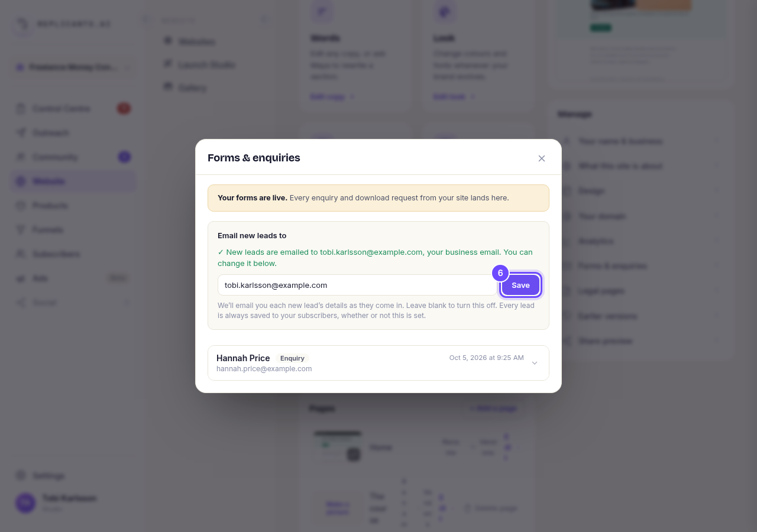Click the Subscribers sidebar icon
The height and width of the screenshot is (532, 757).
21,254
